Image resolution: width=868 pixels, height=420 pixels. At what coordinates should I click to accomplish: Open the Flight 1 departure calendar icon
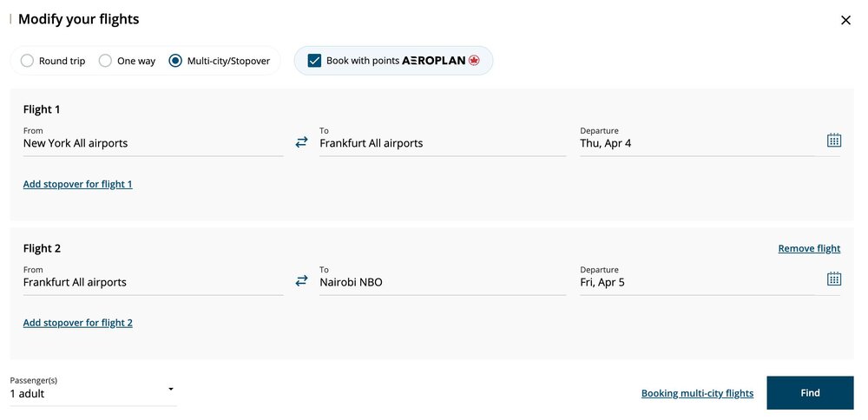click(x=833, y=141)
